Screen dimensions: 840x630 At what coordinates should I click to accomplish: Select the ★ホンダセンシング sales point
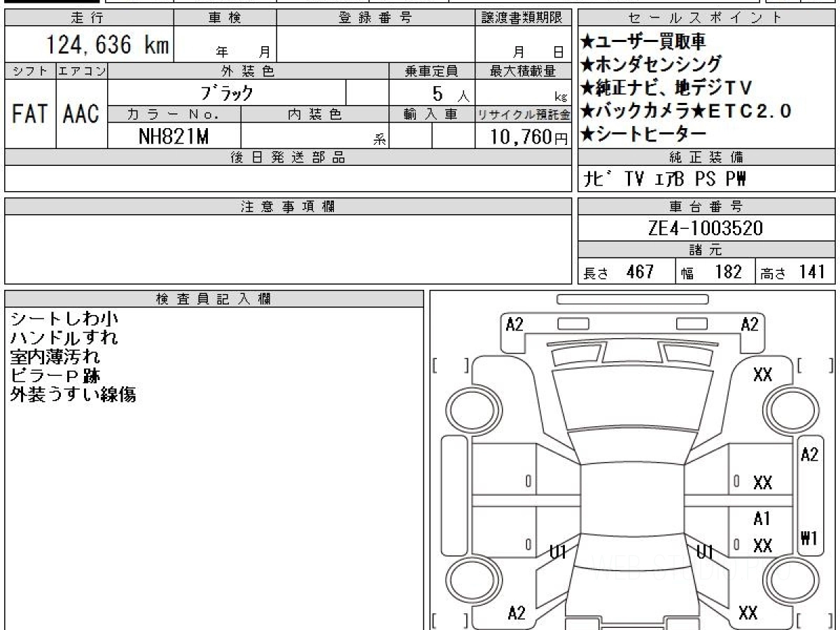650,64
